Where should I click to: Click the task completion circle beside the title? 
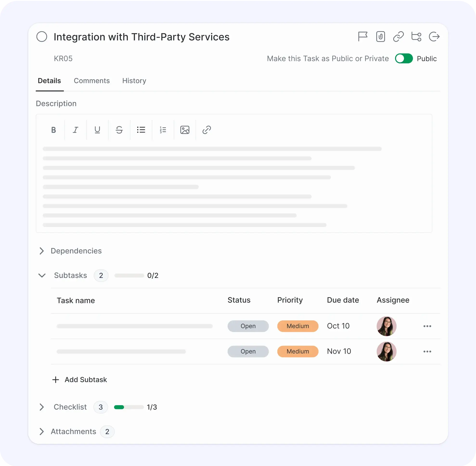coord(42,37)
